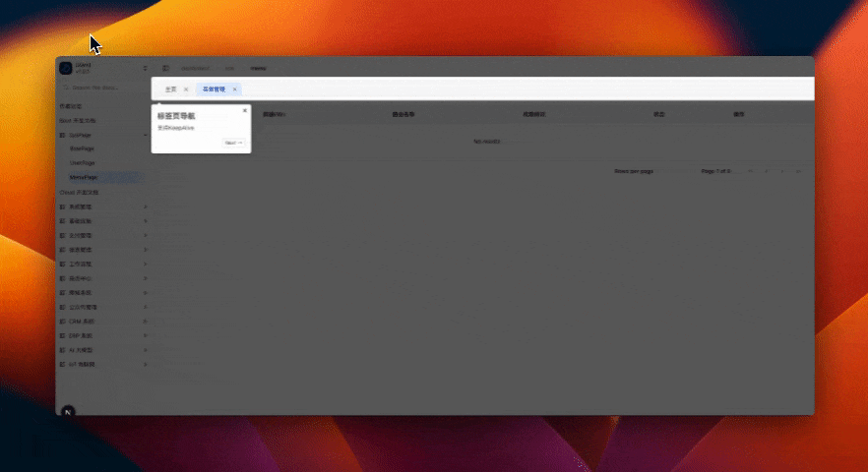Click the 支持KeepAlive description text
This screenshot has height=472, width=868.
[x=176, y=128]
